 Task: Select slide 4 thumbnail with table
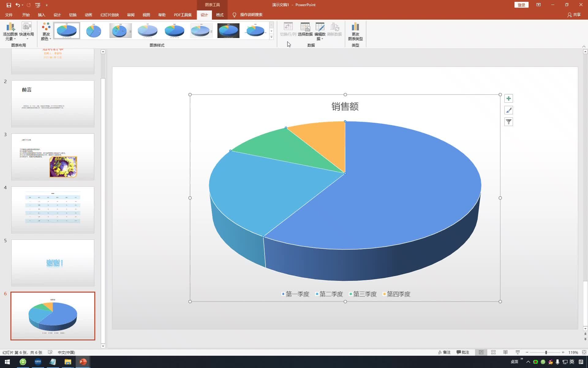point(53,210)
